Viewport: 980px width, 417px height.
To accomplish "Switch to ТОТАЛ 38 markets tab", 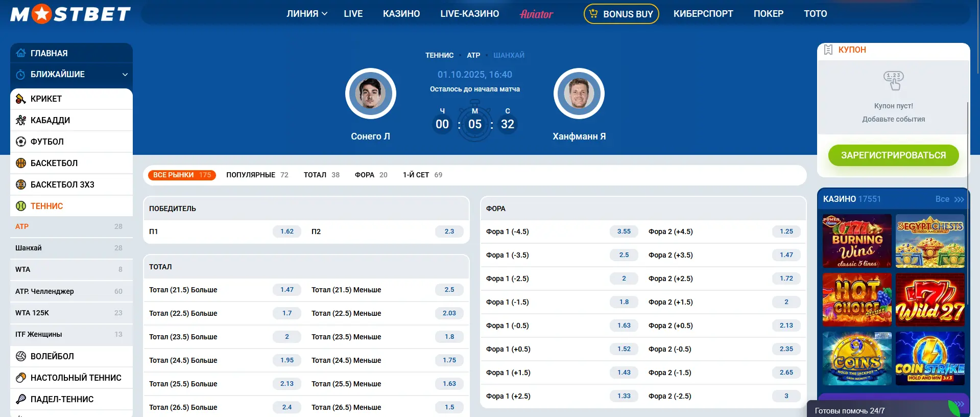I will pyautogui.click(x=322, y=175).
